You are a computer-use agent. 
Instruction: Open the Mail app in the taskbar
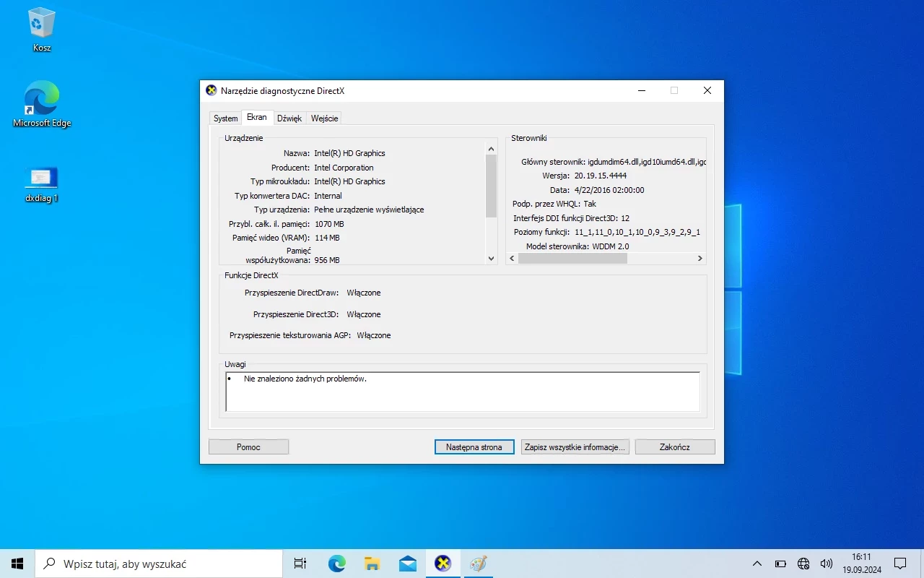407,564
